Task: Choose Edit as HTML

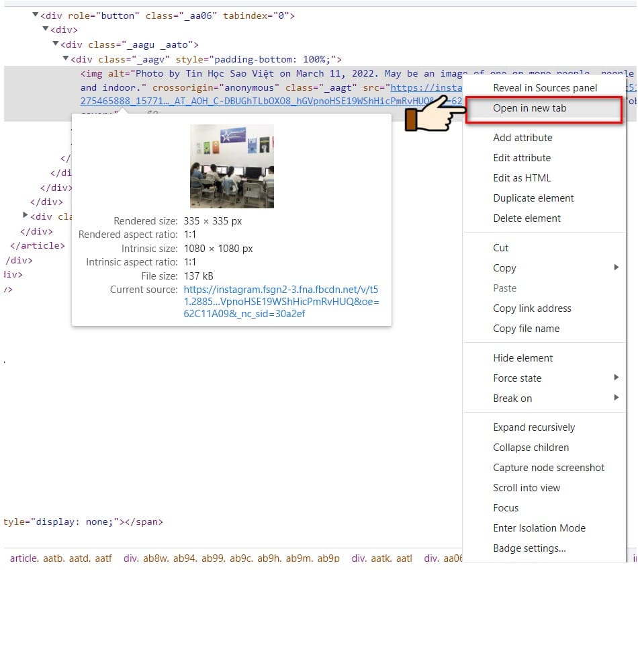Action: click(545, 178)
